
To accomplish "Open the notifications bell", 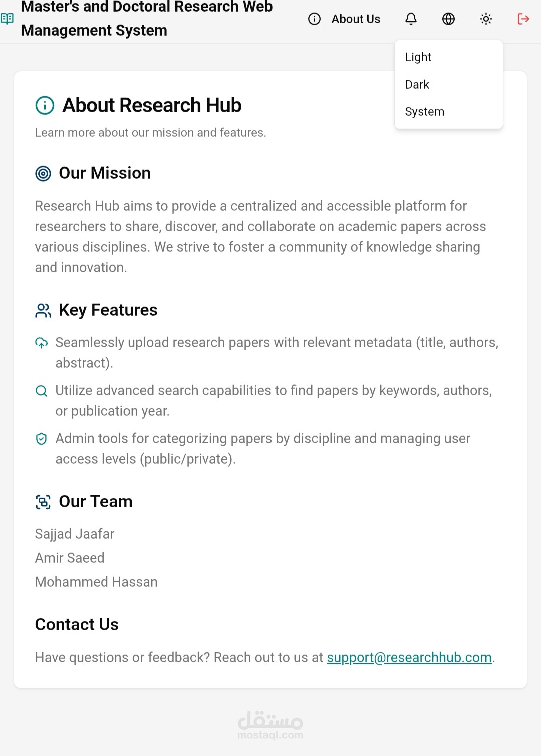I will point(411,19).
